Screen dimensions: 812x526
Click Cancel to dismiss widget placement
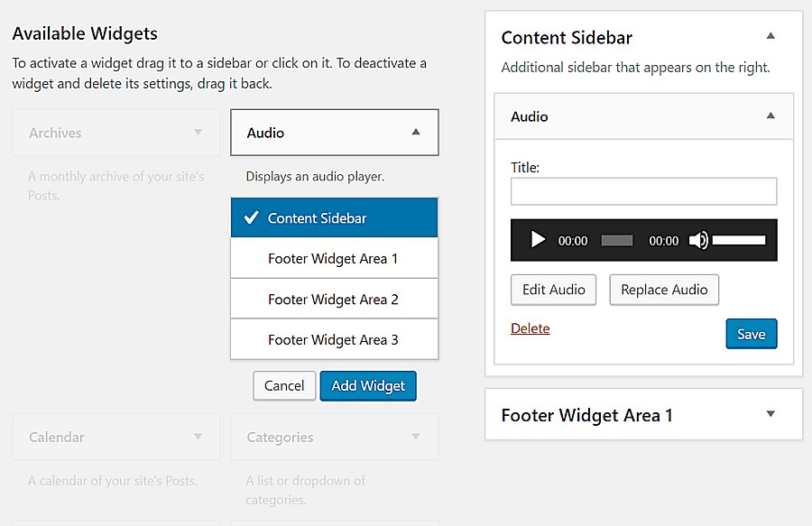click(x=284, y=385)
